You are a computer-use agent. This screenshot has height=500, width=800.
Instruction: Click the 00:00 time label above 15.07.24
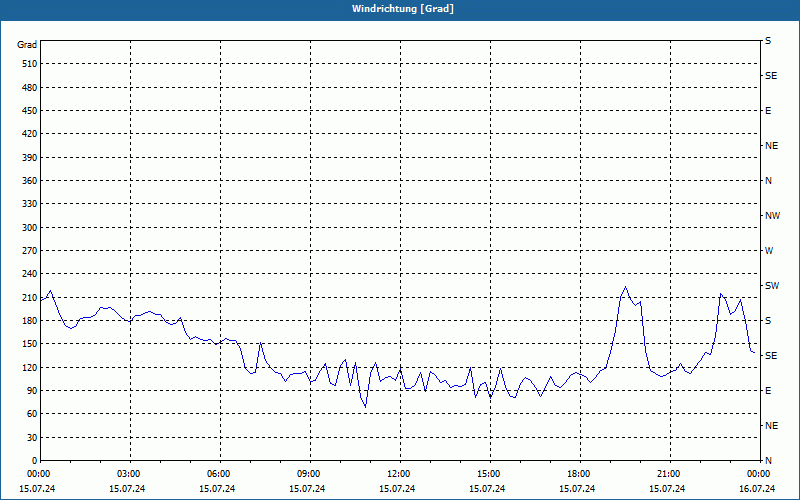40,474
